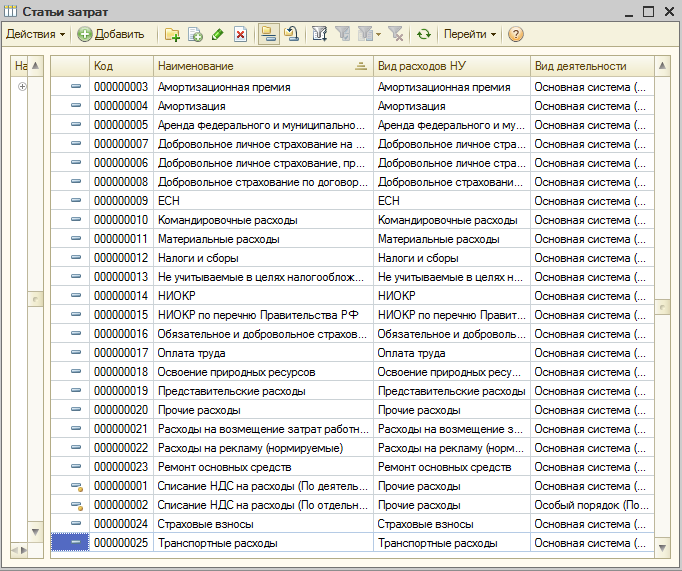
Task: Click row icon for Транспортные расходы
Action: coord(76,542)
